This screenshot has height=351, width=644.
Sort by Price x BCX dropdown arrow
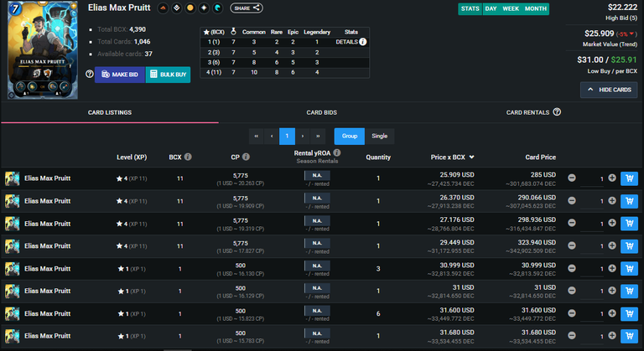pyautogui.click(x=471, y=157)
